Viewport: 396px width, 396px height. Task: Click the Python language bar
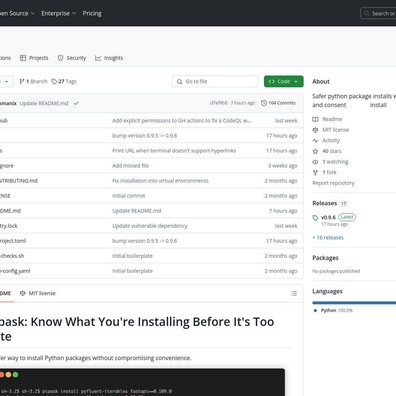pyautogui.click(x=354, y=303)
